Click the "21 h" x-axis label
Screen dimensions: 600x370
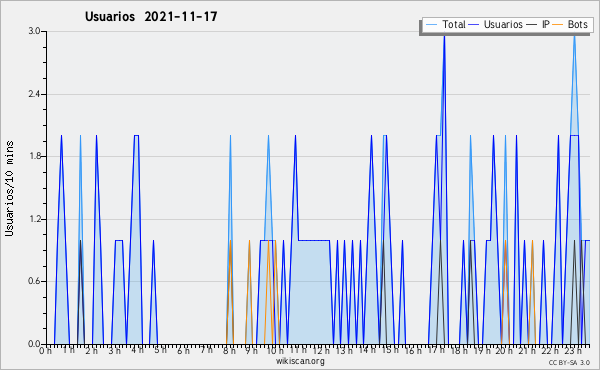pos(527,351)
